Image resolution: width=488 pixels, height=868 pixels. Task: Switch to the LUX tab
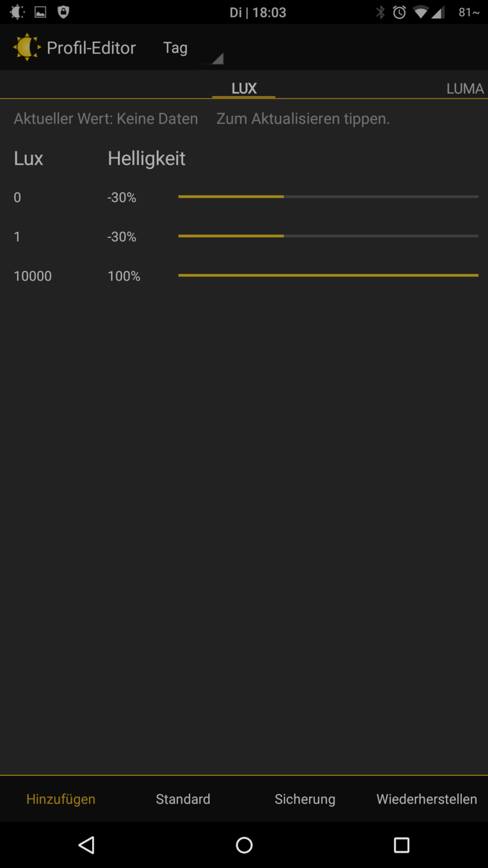click(x=244, y=88)
